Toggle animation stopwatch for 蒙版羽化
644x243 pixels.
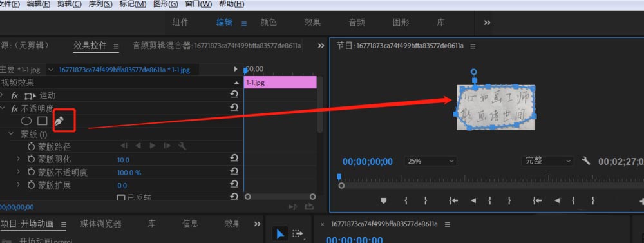(x=31, y=159)
